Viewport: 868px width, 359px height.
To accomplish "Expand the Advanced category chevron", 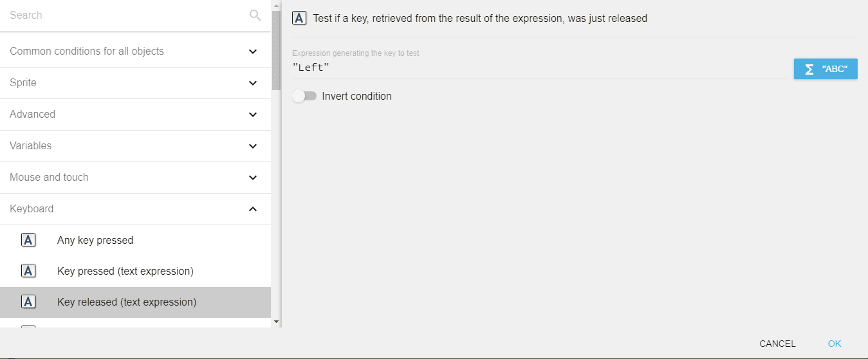I will (253, 115).
